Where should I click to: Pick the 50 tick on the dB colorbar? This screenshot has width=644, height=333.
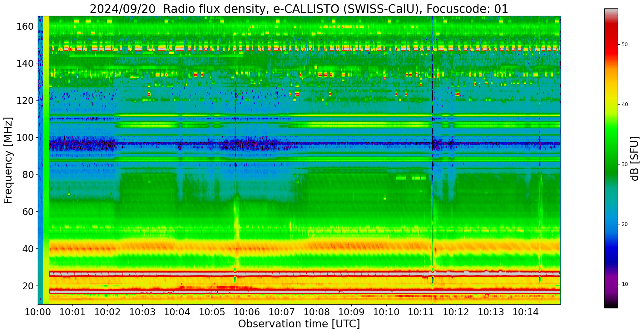(625, 45)
